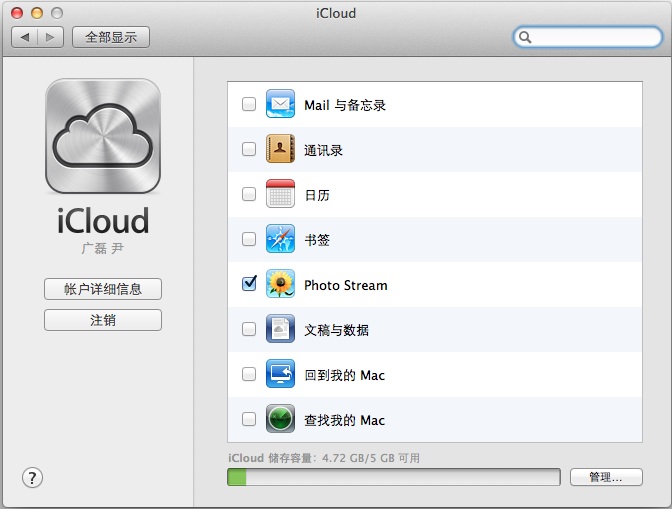Click the 查找我的 Mac label text
The height and width of the screenshot is (509, 672).
coord(345,420)
